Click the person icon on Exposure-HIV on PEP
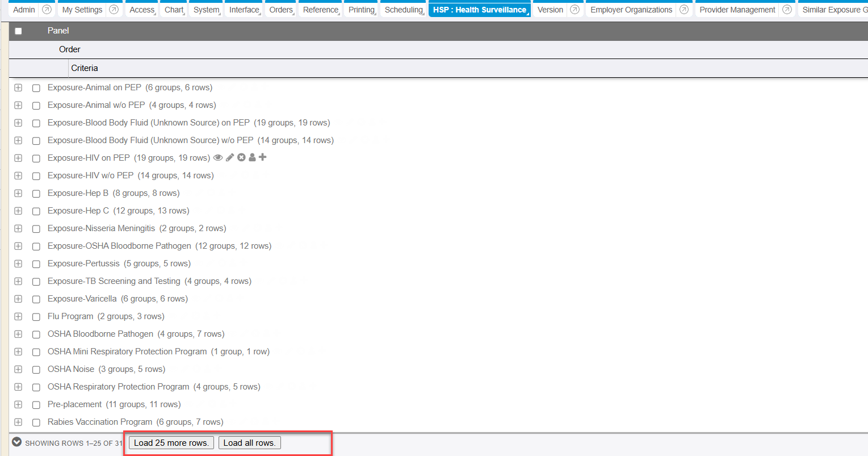 tap(252, 158)
